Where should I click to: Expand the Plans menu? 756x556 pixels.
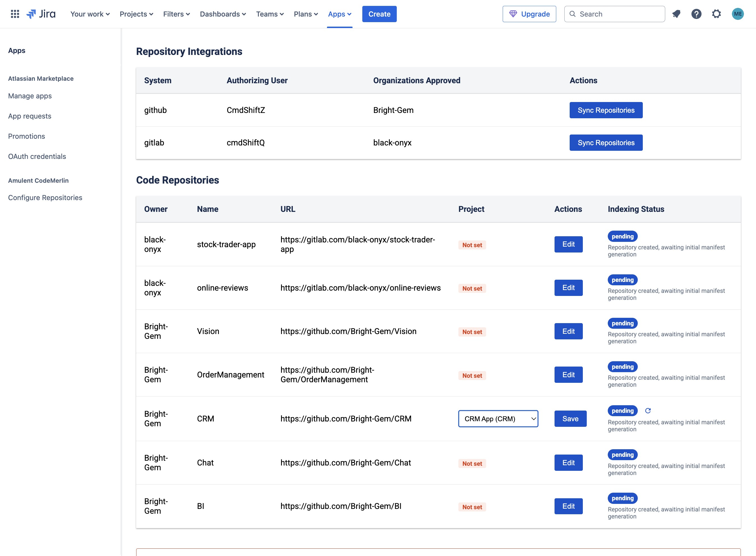click(x=306, y=14)
